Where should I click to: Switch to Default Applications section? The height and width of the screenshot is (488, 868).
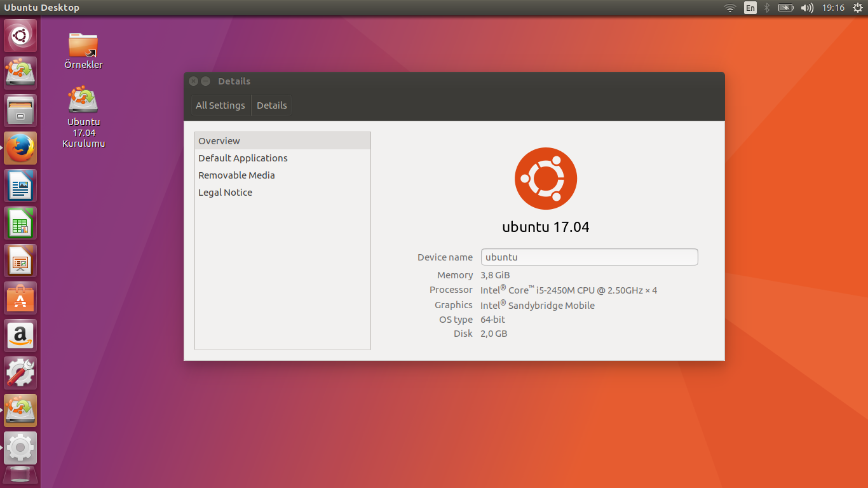click(283, 158)
